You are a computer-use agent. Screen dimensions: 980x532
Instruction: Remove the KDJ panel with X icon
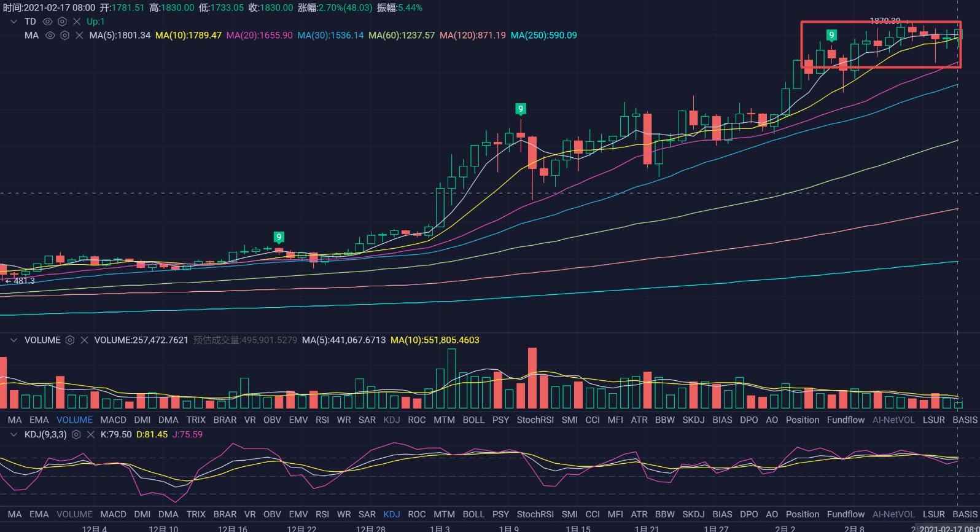(90, 434)
